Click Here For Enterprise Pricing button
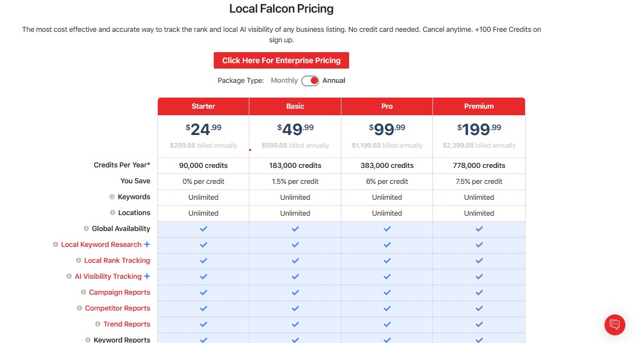 tap(281, 60)
